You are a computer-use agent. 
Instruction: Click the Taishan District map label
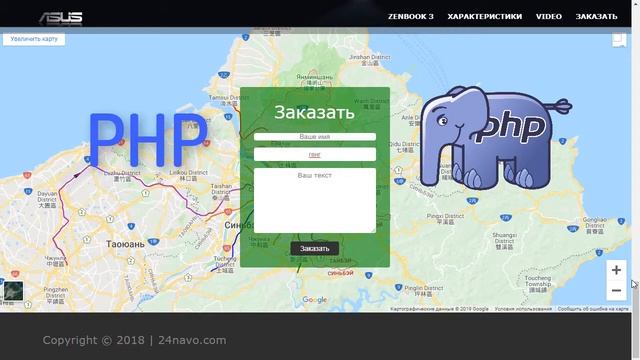pos(221,192)
